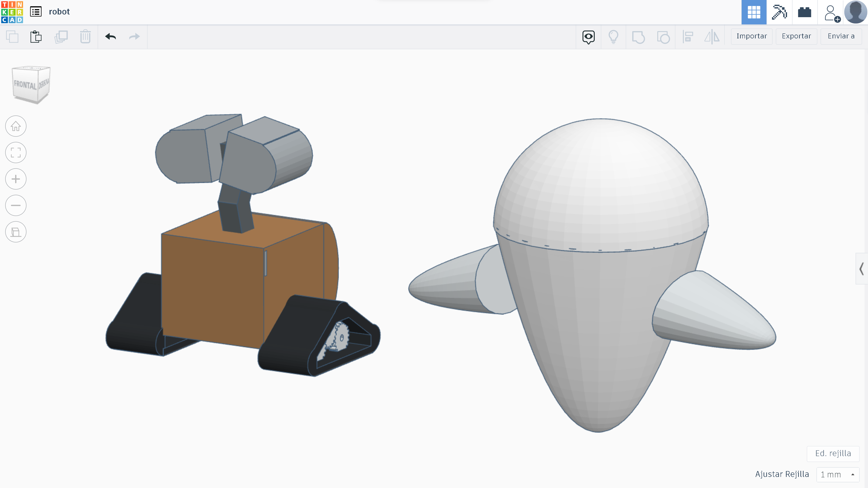868x488 pixels.
Task: Click the Delete trash can icon
Action: tap(85, 37)
